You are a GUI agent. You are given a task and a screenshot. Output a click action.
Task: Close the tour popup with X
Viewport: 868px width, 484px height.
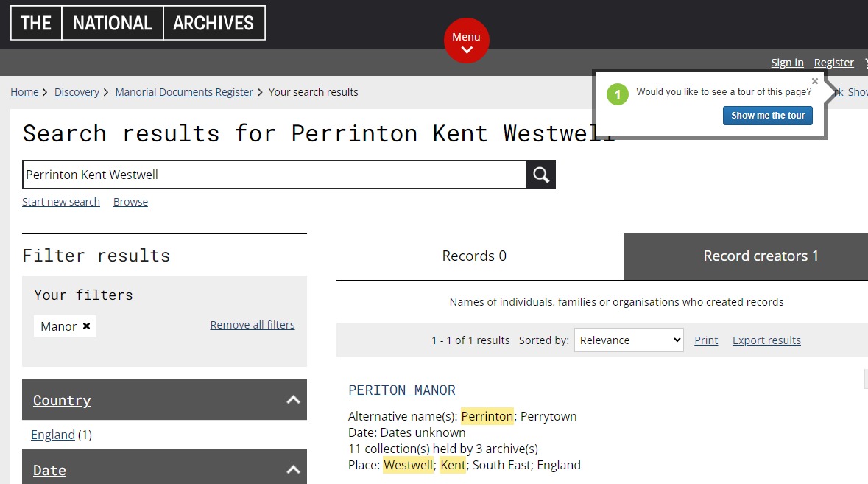click(x=814, y=82)
